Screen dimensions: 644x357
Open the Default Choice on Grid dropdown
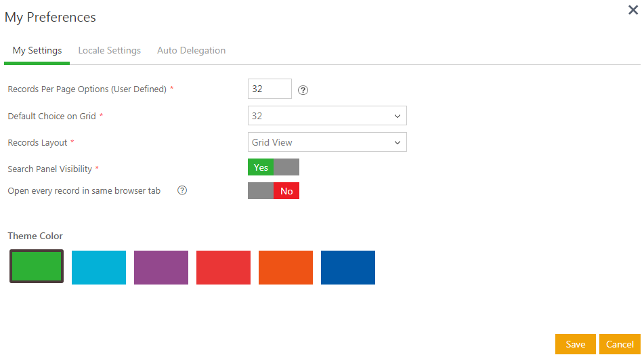click(x=327, y=116)
